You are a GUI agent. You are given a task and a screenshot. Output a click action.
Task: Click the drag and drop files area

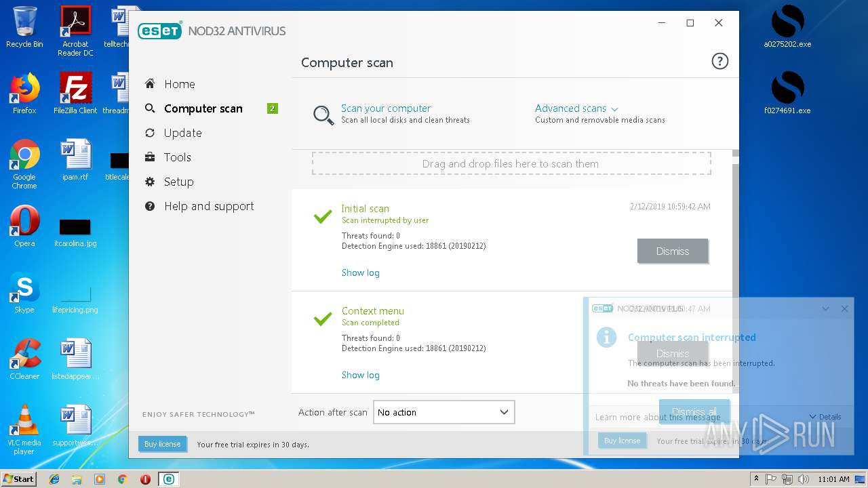(x=511, y=163)
